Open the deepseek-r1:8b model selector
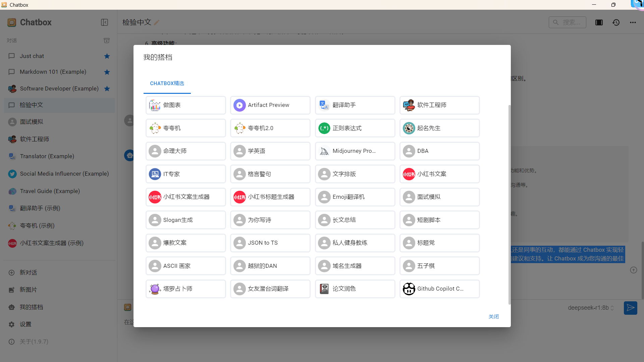 pyautogui.click(x=591, y=308)
